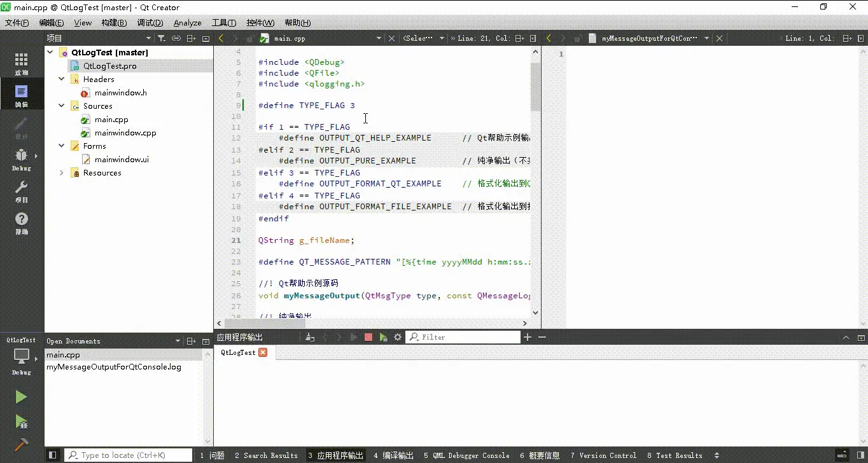Open the Open Documents view dropdown

[x=178, y=341]
